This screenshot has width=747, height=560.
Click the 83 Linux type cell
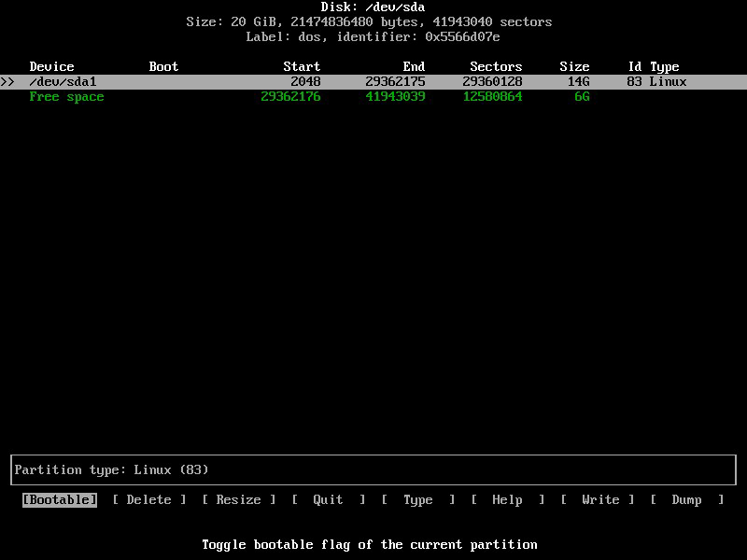click(x=657, y=82)
